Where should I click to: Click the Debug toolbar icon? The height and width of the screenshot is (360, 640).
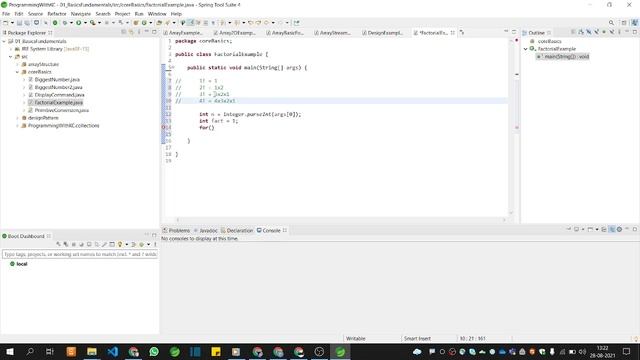(64, 23)
